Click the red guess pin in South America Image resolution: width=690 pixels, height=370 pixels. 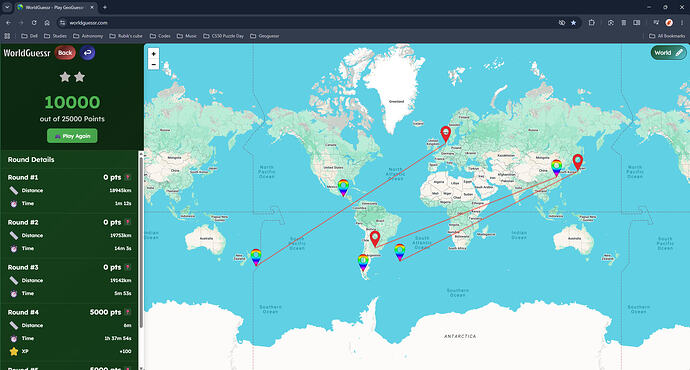[375, 238]
